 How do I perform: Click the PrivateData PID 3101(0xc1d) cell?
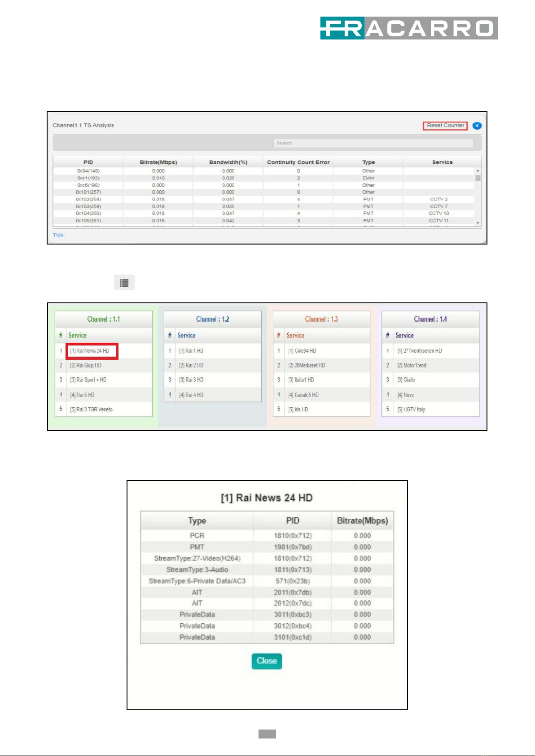point(293,637)
